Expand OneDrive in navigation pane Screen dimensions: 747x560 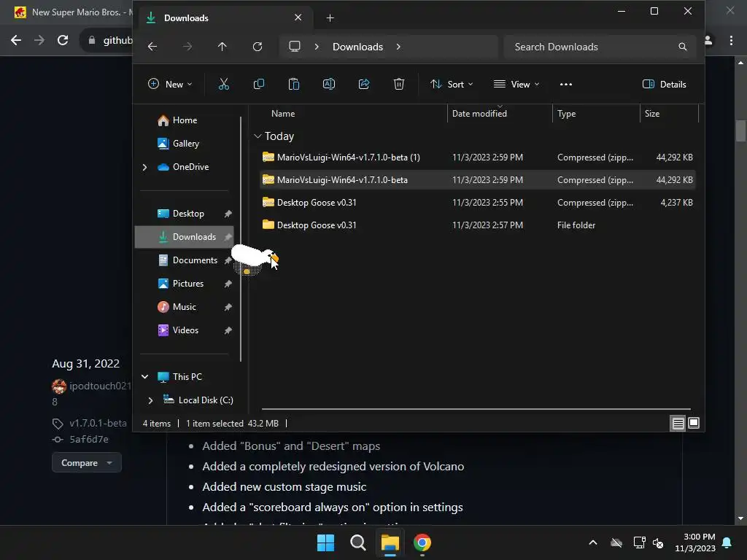[x=145, y=167]
